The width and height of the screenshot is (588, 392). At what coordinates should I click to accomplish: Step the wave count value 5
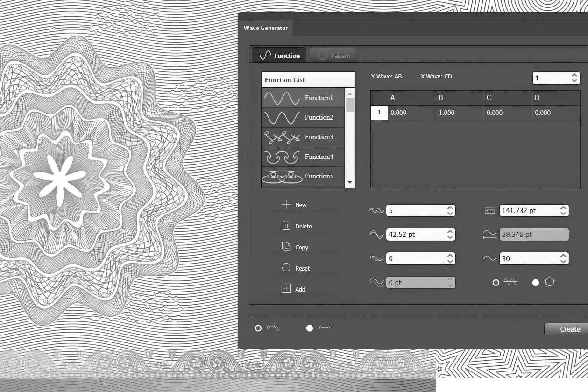(x=450, y=210)
